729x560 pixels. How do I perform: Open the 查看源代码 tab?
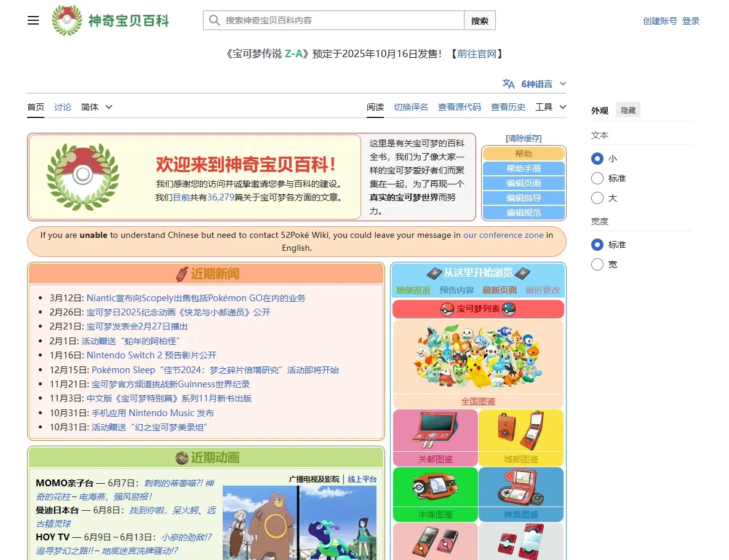[x=460, y=107]
